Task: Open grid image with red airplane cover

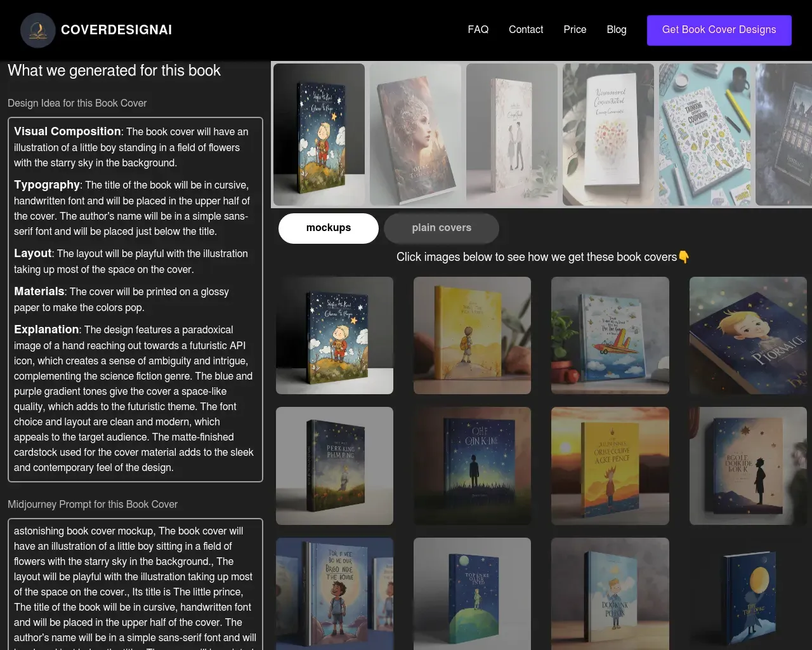Action: point(610,336)
